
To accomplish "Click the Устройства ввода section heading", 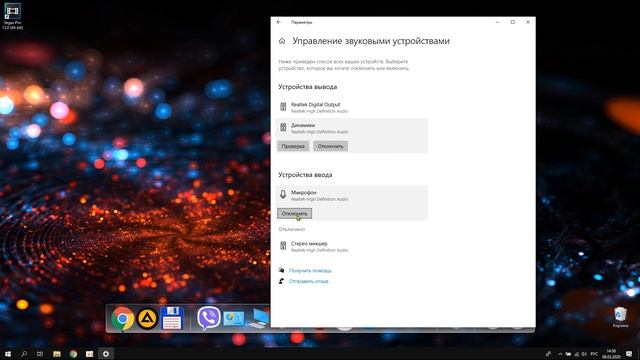I will coord(305,175).
